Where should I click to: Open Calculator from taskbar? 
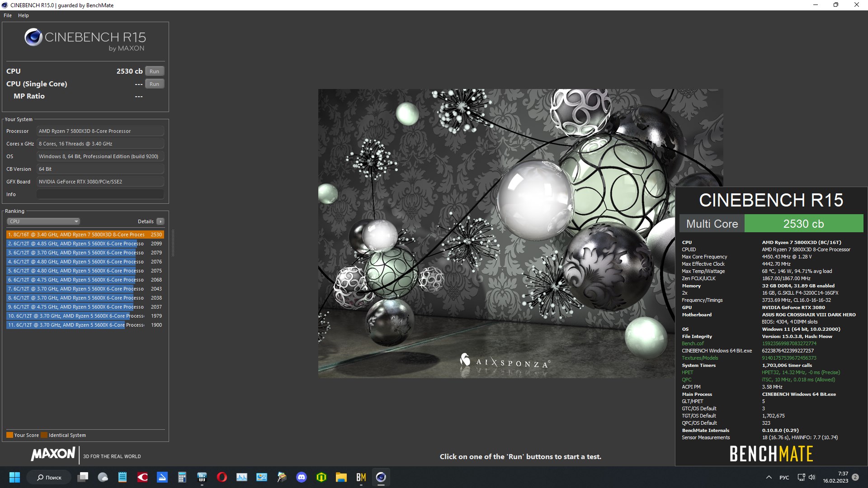point(182,477)
